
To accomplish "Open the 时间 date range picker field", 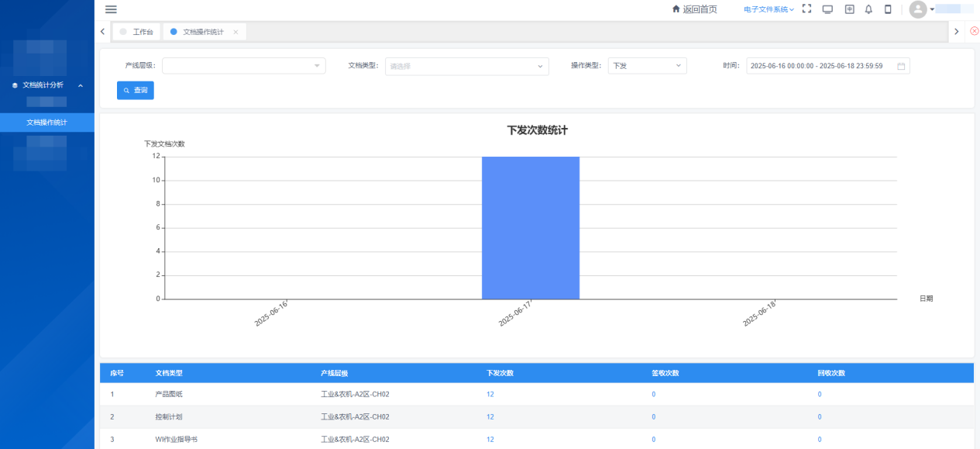I will 828,66.
